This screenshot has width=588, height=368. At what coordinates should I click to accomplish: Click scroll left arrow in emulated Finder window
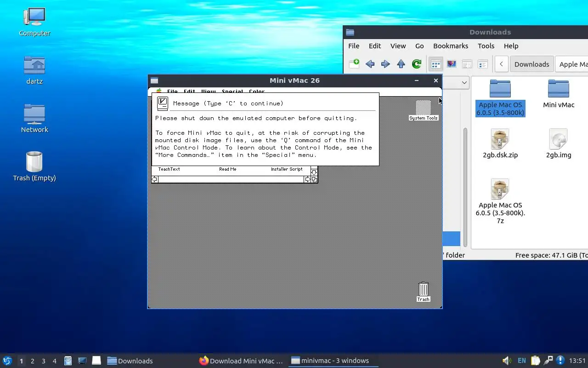click(155, 179)
